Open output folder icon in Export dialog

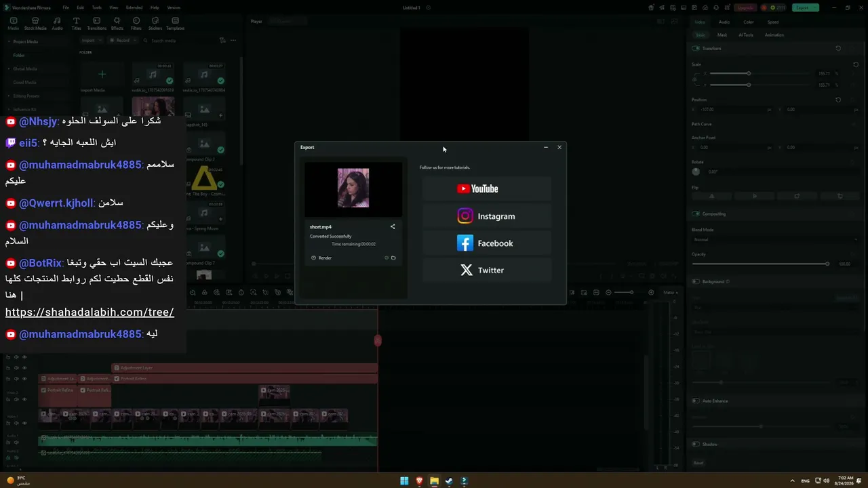(393, 258)
